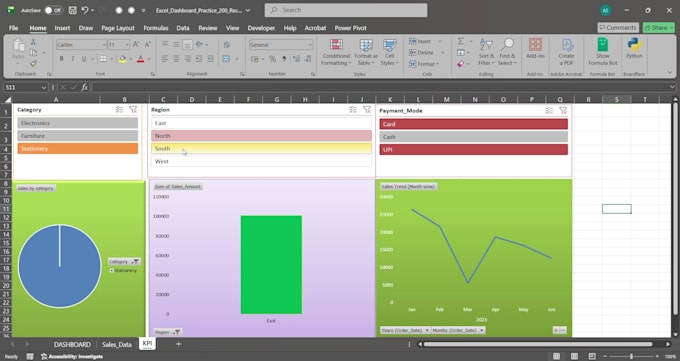Click Decrease Font Size icon
This screenshot has width=680, height=361.
click(147, 44)
